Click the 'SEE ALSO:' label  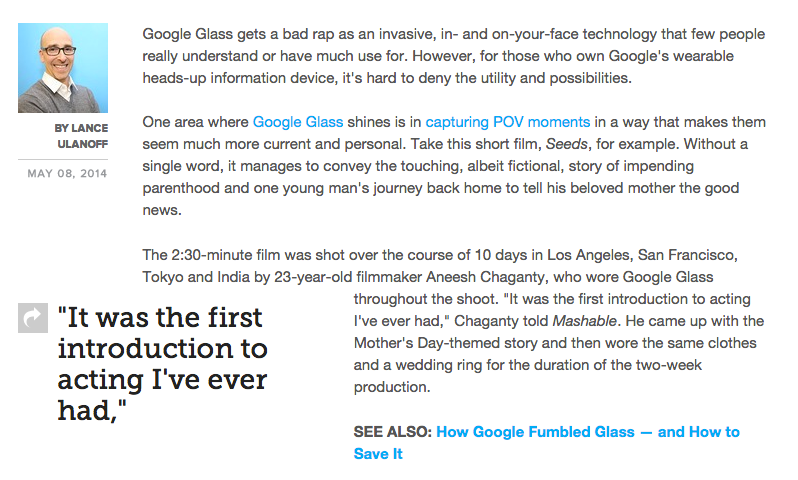click(x=392, y=432)
